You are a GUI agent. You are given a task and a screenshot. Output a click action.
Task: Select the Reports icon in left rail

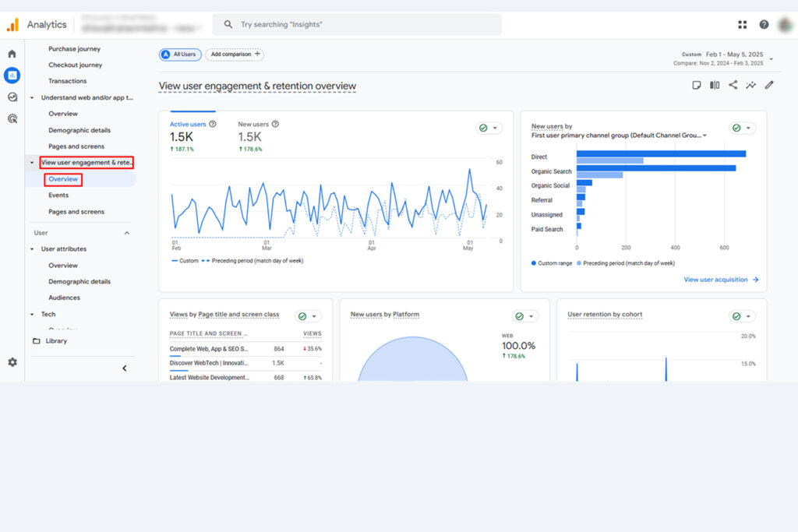tap(12, 76)
